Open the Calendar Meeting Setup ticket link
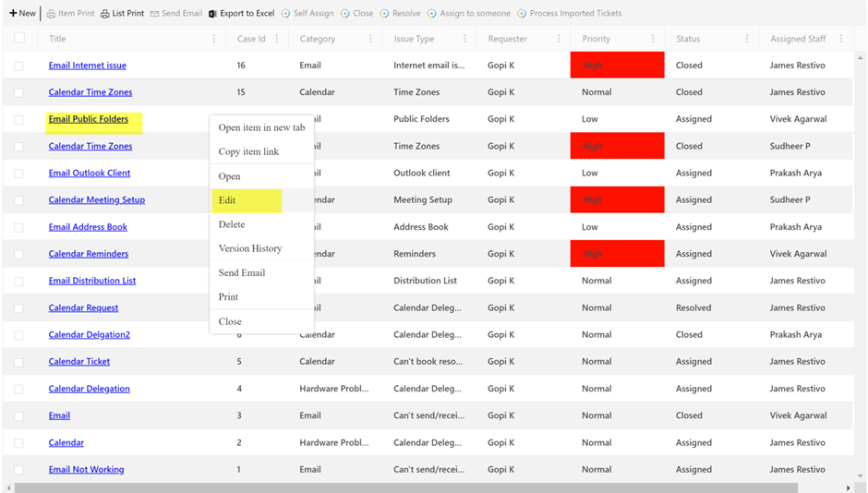Screen dimensions: 868x493 [x=96, y=199]
